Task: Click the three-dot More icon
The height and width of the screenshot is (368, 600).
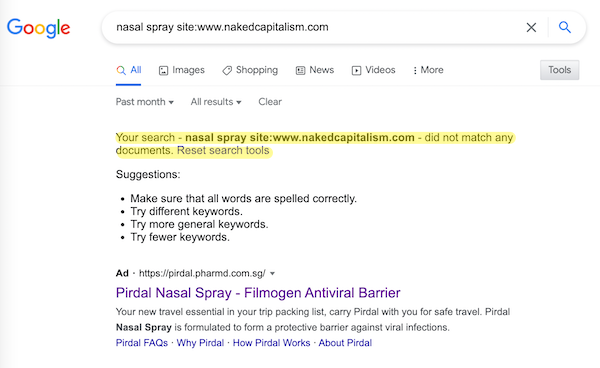Action: click(x=415, y=70)
